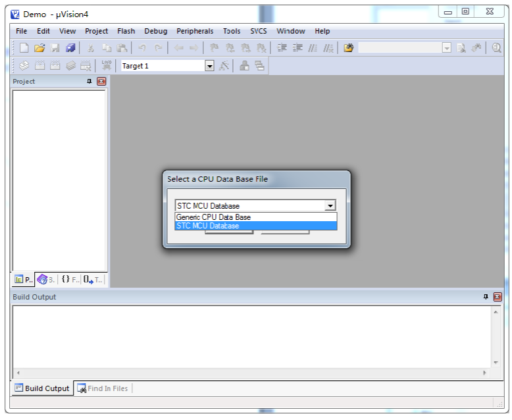This screenshot has height=420, width=512.
Task: Open a file with the Open folder icon
Action: pos(39,48)
